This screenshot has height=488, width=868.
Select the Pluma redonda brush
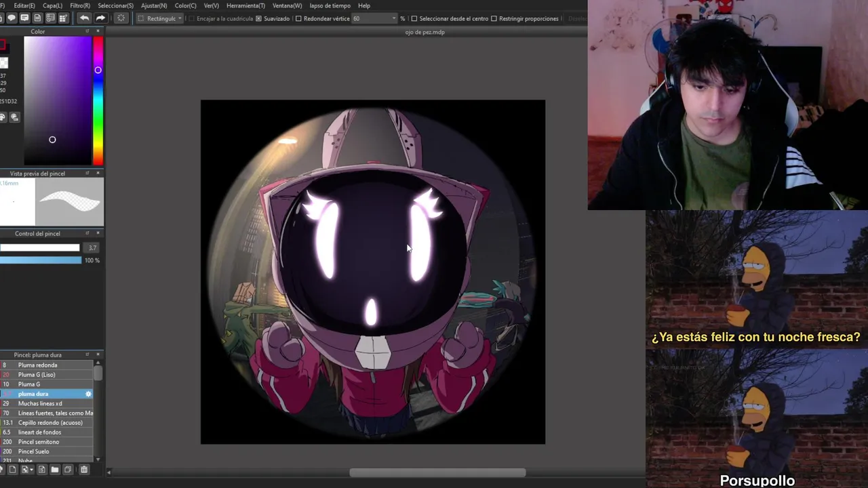tap(47, 365)
